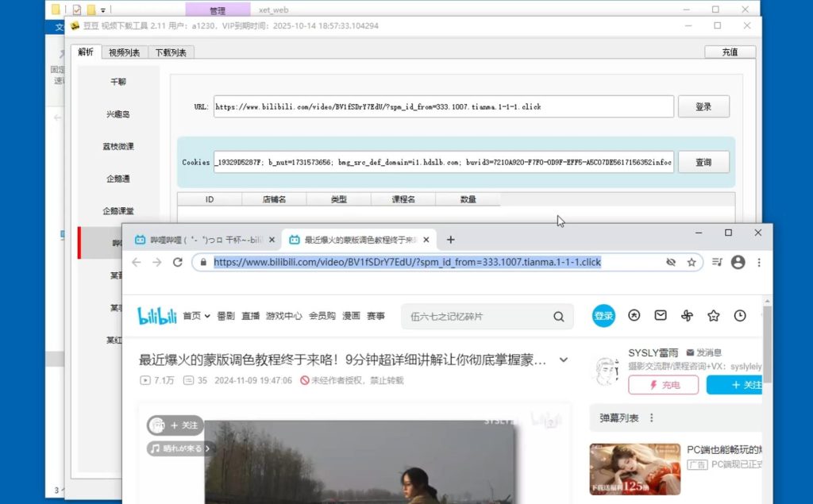Open the 赛事 navigation link

[376, 316]
